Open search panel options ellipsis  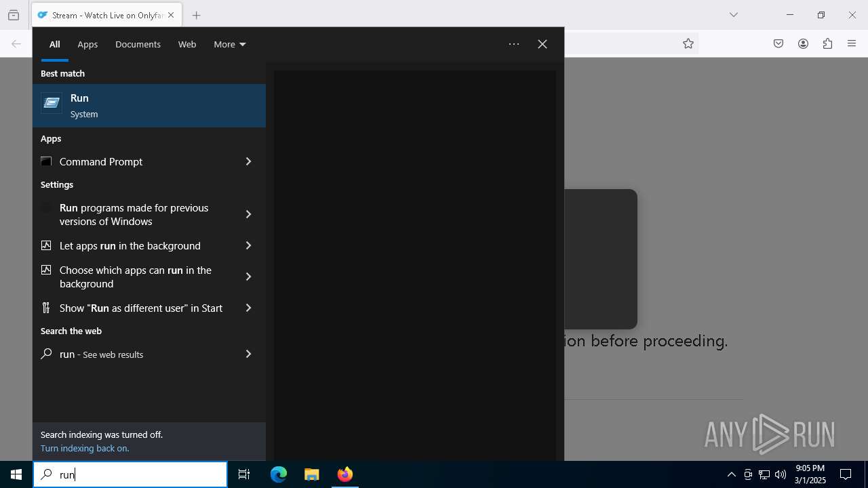click(x=514, y=44)
